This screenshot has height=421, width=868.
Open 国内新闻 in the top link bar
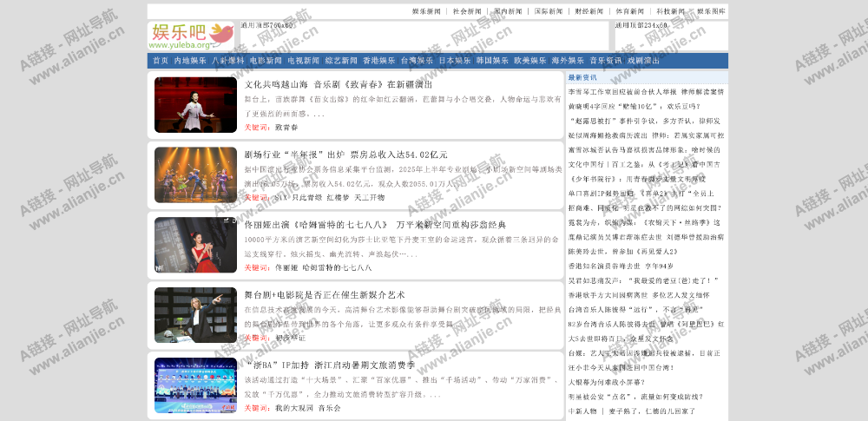(508, 11)
